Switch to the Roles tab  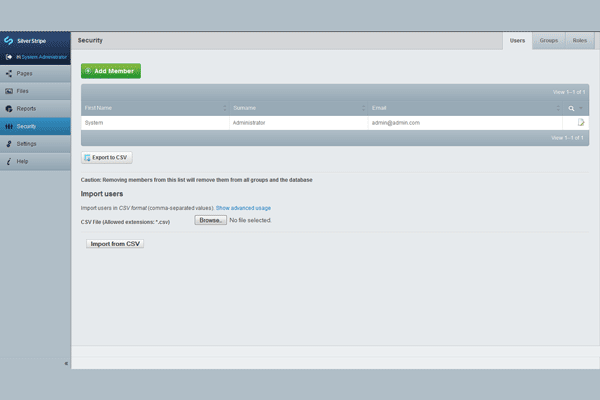click(x=580, y=41)
